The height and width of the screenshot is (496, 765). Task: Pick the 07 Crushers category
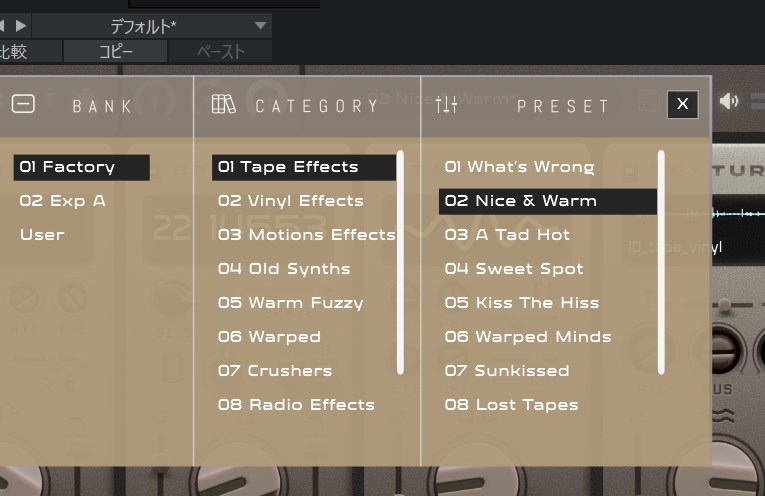click(275, 371)
